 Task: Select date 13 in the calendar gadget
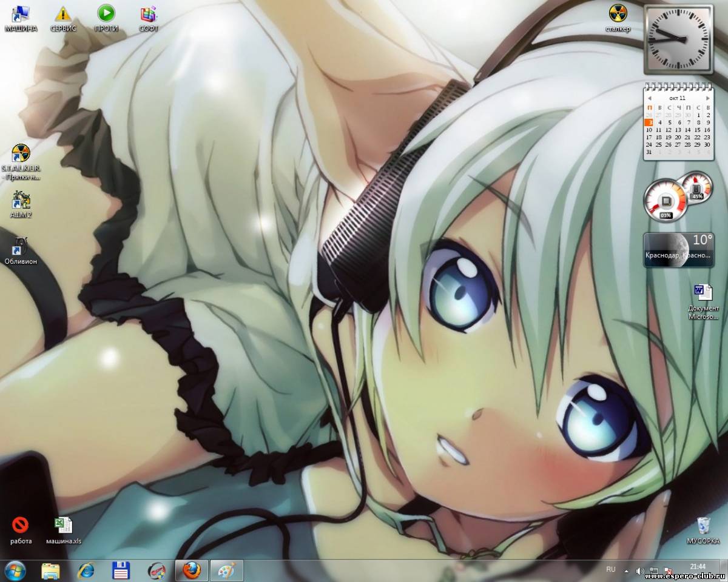pos(678,130)
